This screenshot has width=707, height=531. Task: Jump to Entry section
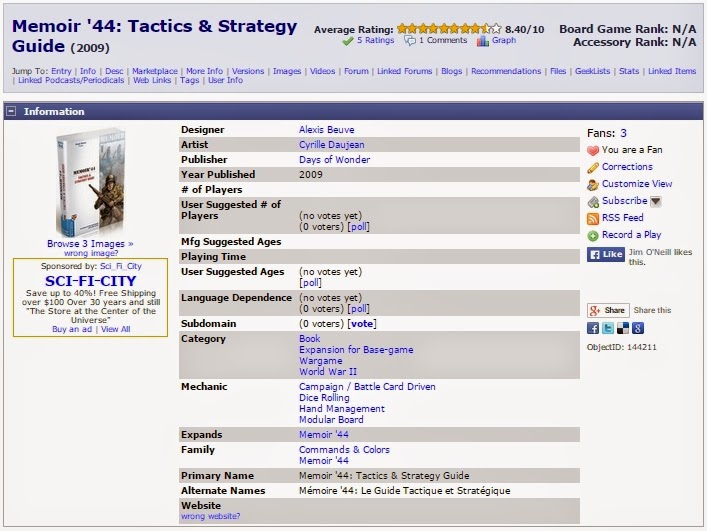pyautogui.click(x=61, y=71)
